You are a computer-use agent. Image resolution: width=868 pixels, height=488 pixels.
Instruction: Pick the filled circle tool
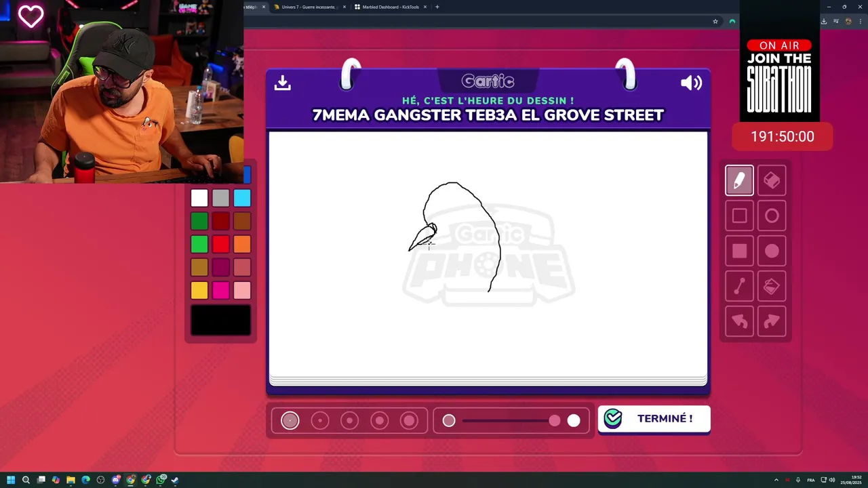point(772,251)
